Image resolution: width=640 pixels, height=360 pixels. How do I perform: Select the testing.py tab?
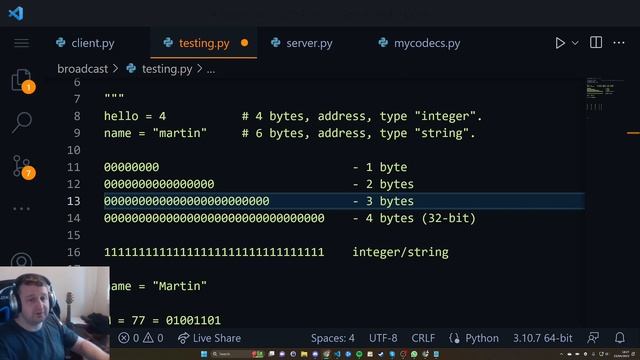click(x=204, y=43)
